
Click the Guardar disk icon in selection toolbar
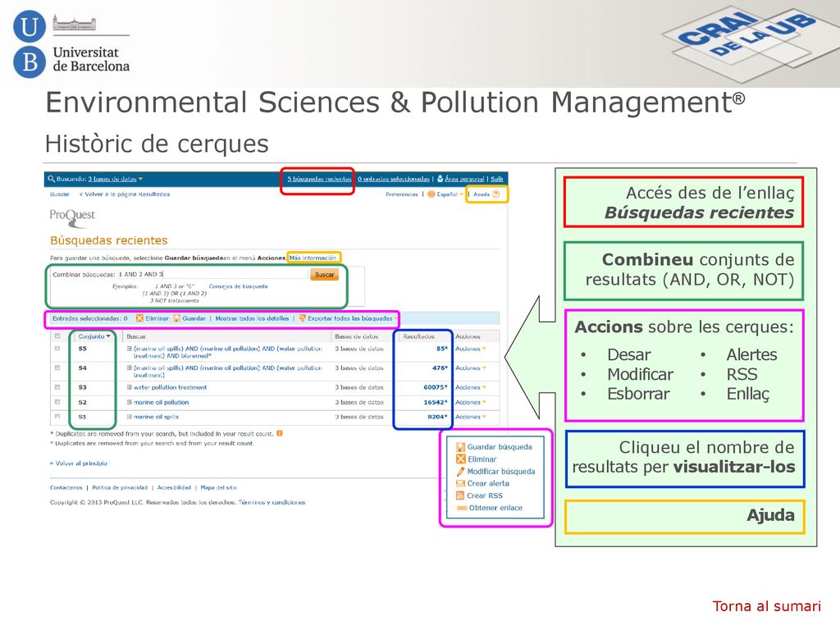tap(177, 318)
